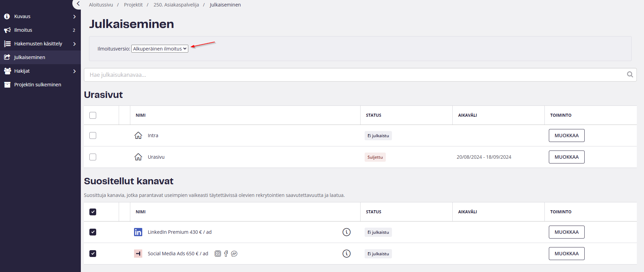Click the date range 20/08/2024 - 18/09/2024
This screenshot has height=272, width=644.
[484, 157]
